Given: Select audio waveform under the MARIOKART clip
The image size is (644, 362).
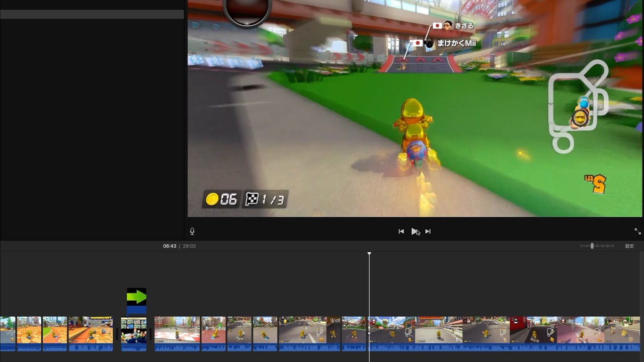Looking at the screenshot, I should [x=91, y=347].
